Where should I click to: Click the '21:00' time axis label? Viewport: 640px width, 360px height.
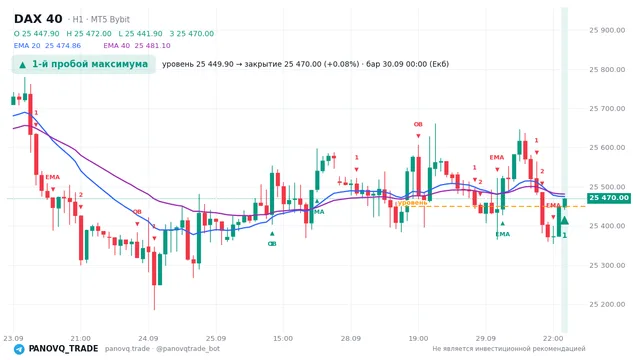click(80, 338)
